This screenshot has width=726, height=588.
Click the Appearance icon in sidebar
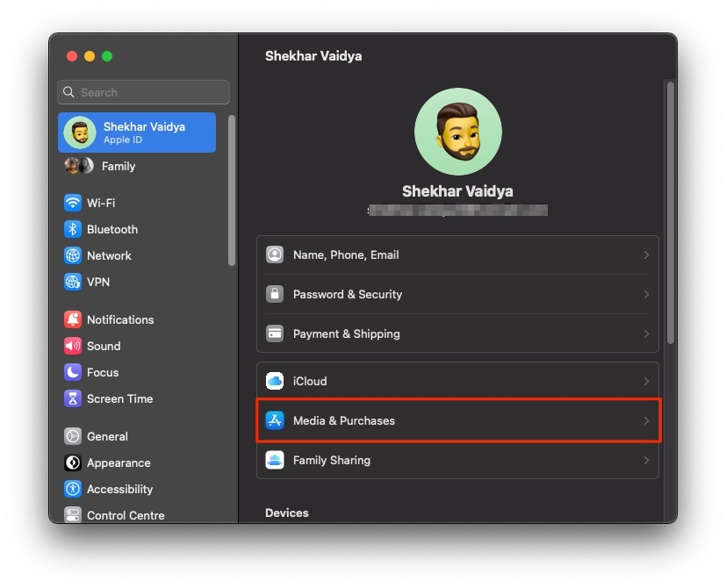pos(73,463)
